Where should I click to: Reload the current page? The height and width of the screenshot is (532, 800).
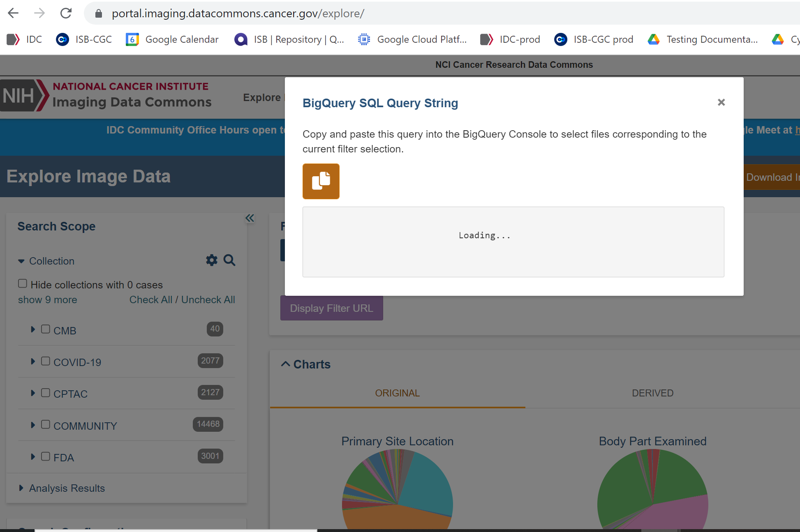click(66, 13)
